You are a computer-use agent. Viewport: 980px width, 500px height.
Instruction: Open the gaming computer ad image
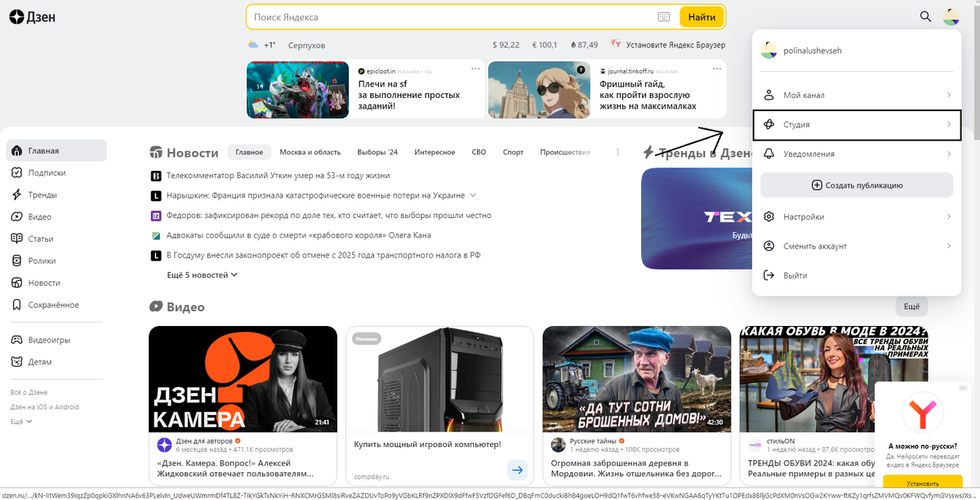439,379
